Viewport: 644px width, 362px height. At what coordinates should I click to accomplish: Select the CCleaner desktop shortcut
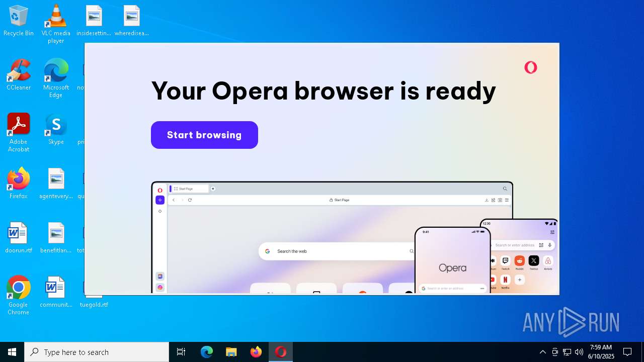19,75
